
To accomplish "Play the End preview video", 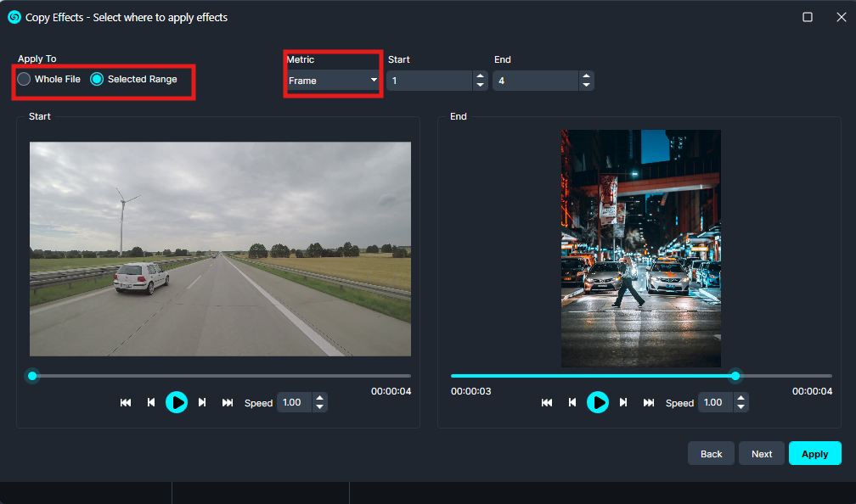I will 598,402.
